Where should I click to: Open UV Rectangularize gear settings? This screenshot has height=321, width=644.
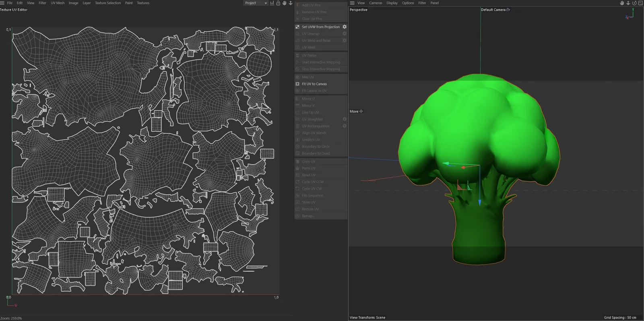click(345, 126)
